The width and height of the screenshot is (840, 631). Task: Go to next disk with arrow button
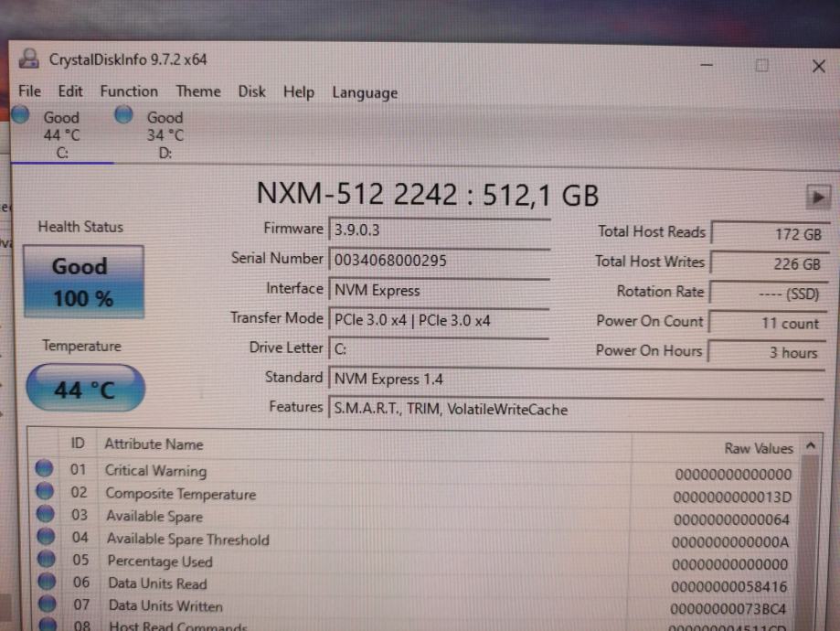click(x=818, y=198)
